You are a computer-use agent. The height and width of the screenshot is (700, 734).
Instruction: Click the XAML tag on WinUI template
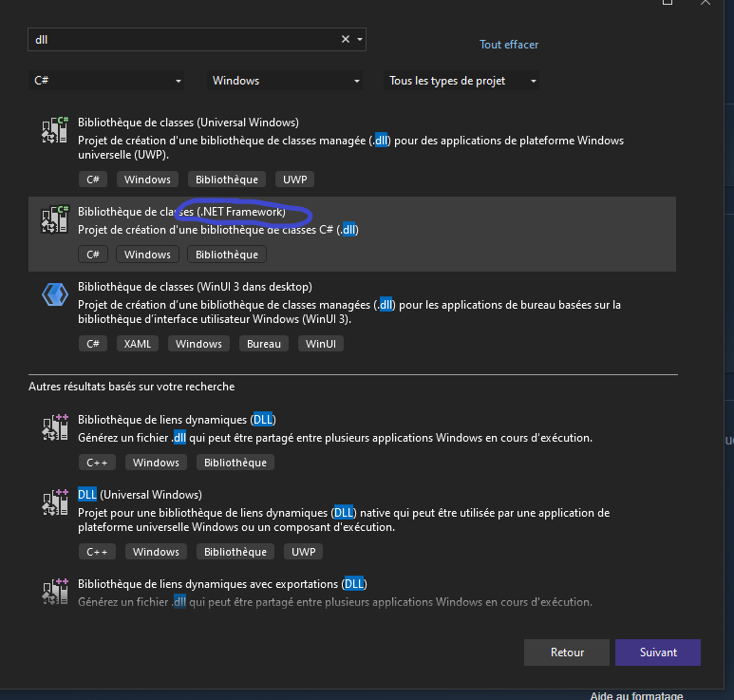tap(137, 344)
